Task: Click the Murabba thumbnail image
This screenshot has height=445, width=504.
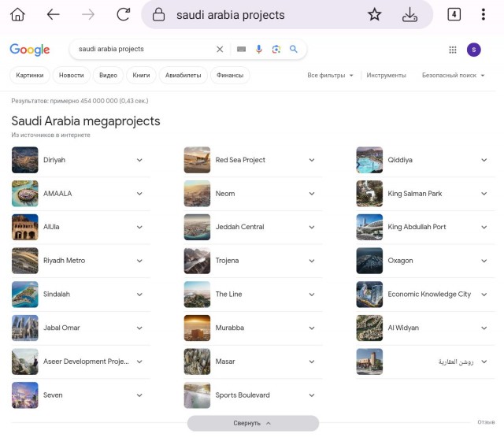Action: pyautogui.click(x=197, y=328)
